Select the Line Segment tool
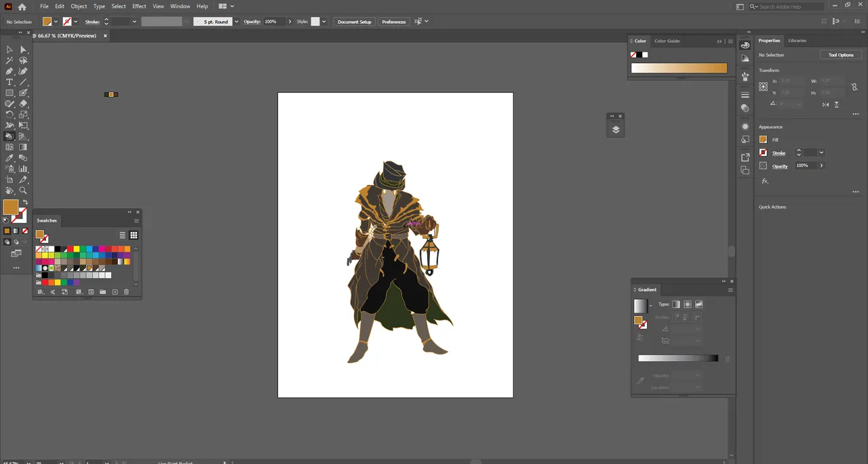This screenshot has width=868, height=464. coord(23,82)
